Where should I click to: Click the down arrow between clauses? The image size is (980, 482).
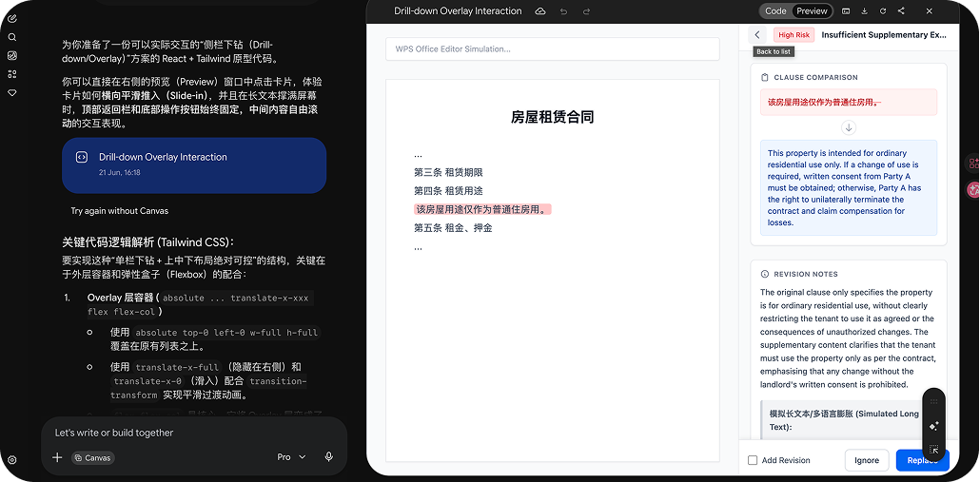[848, 128]
